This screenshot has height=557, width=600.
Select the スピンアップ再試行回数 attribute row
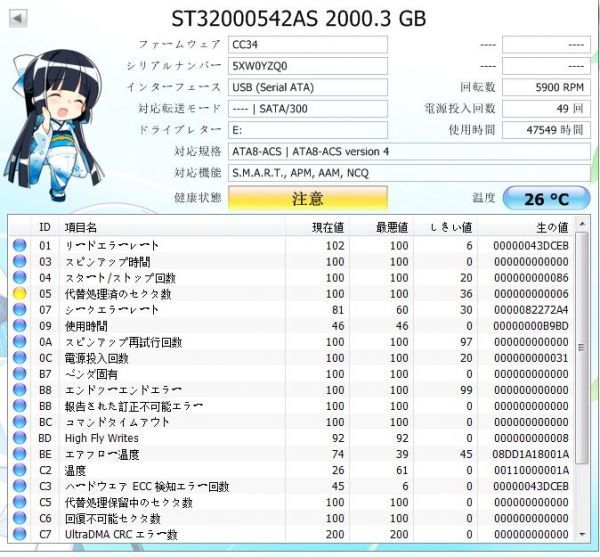[x=291, y=342]
